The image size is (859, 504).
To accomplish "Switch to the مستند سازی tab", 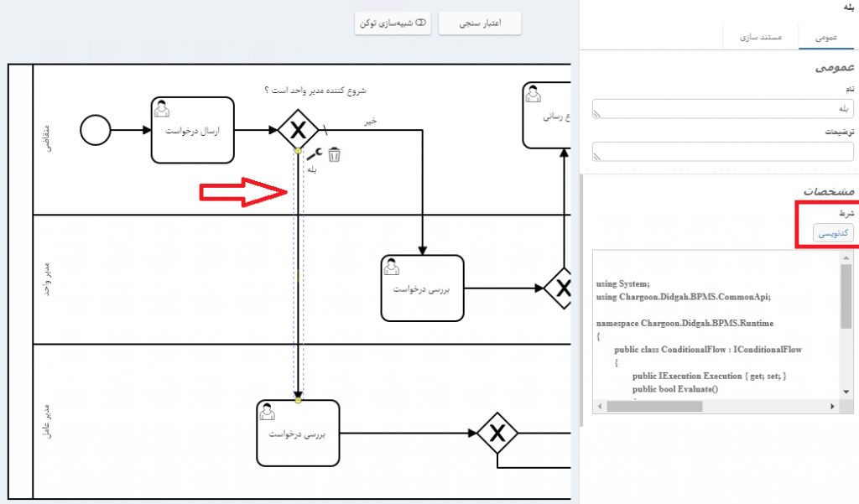I will coord(760,38).
